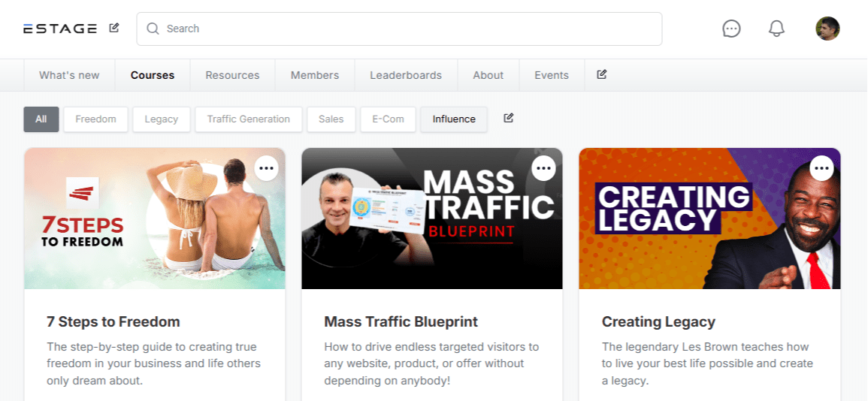This screenshot has height=401, width=868.
Task: Click the Creating Legacy title
Action: (658, 321)
